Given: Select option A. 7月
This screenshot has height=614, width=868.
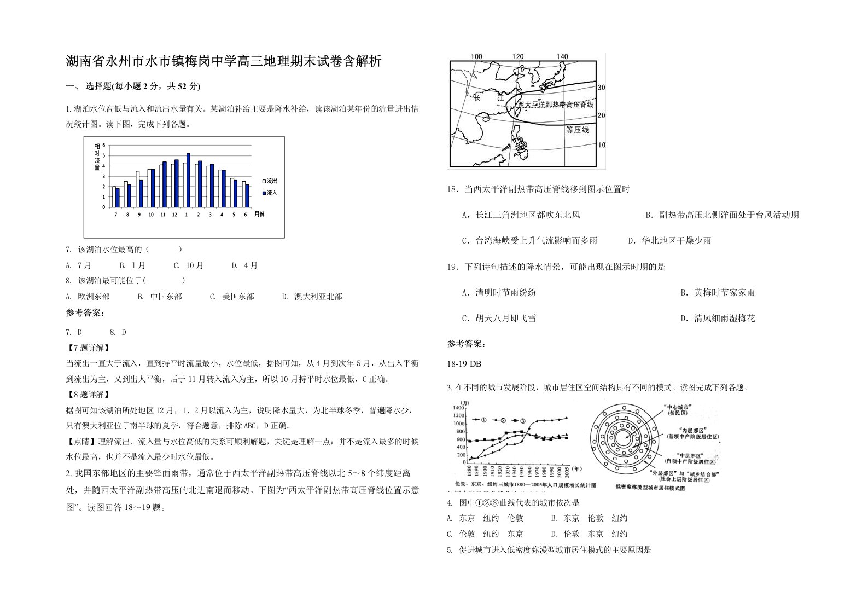Looking at the screenshot, I should point(78,265).
